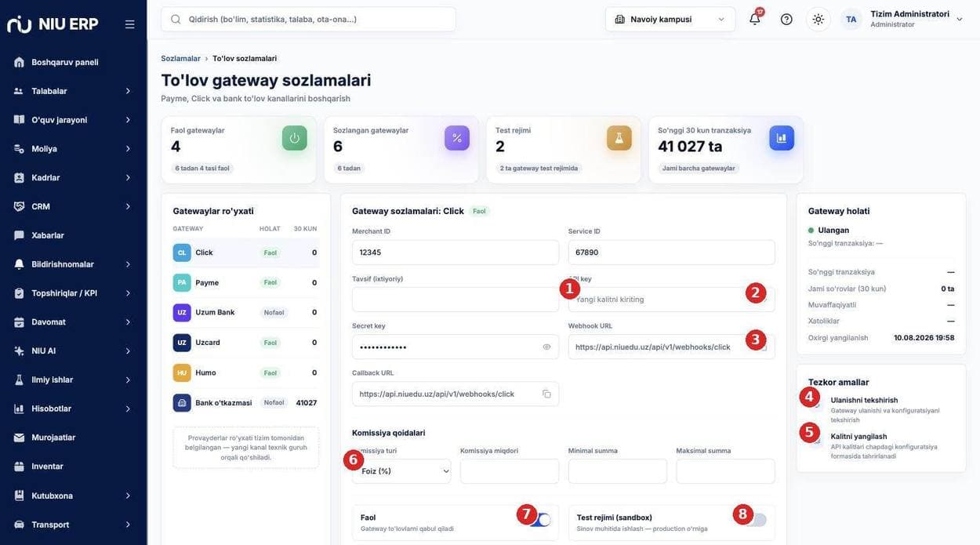The height and width of the screenshot is (545, 980).
Task: Click the Merchant ID field
Action: 456,253
